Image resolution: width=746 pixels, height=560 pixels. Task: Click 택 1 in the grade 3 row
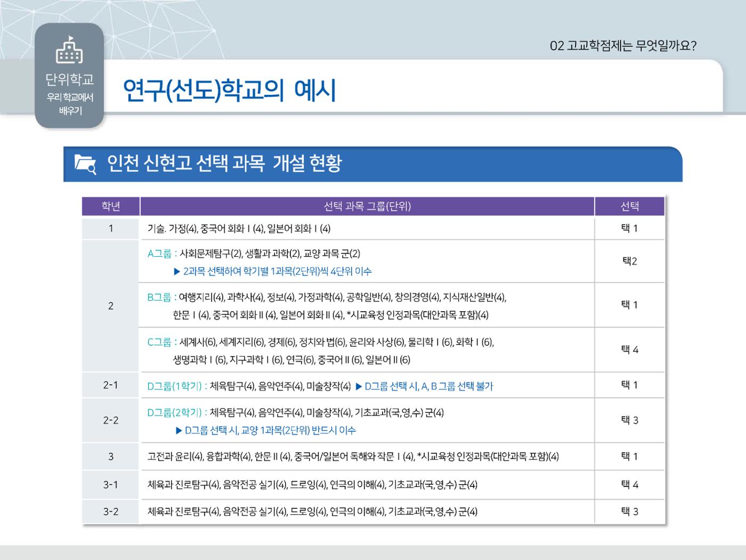[629, 457]
